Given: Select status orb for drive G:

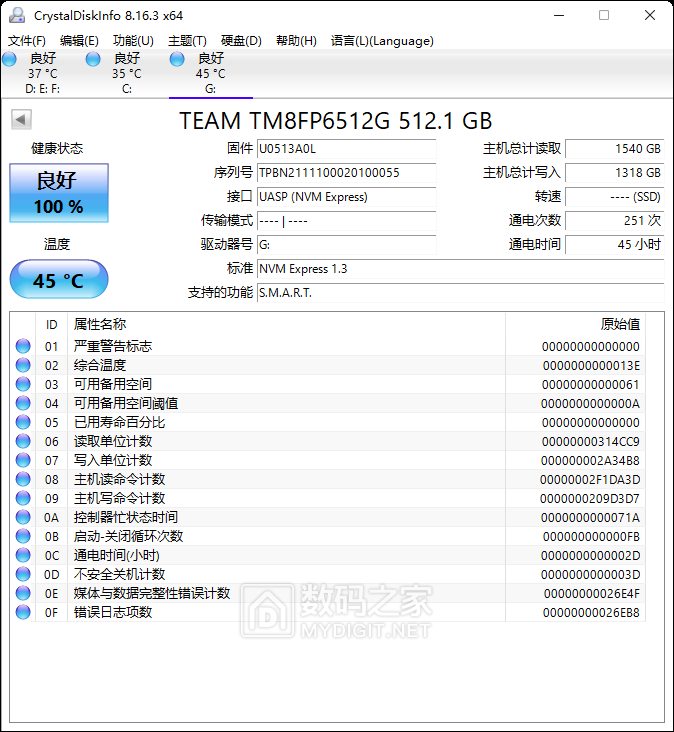Looking at the screenshot, I should coord(178,59).
